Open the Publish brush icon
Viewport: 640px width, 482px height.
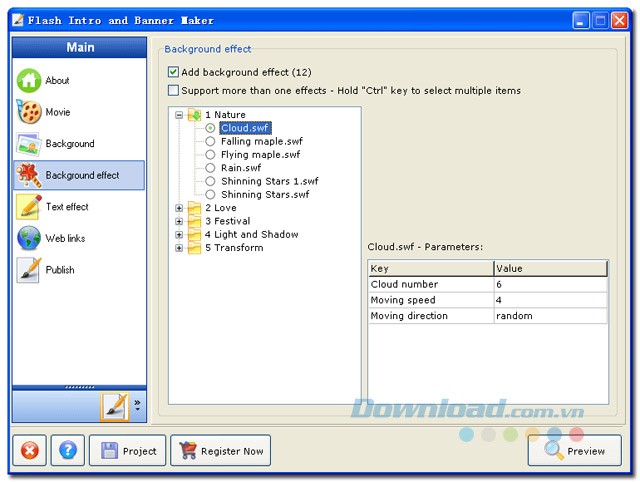[29, 270]
